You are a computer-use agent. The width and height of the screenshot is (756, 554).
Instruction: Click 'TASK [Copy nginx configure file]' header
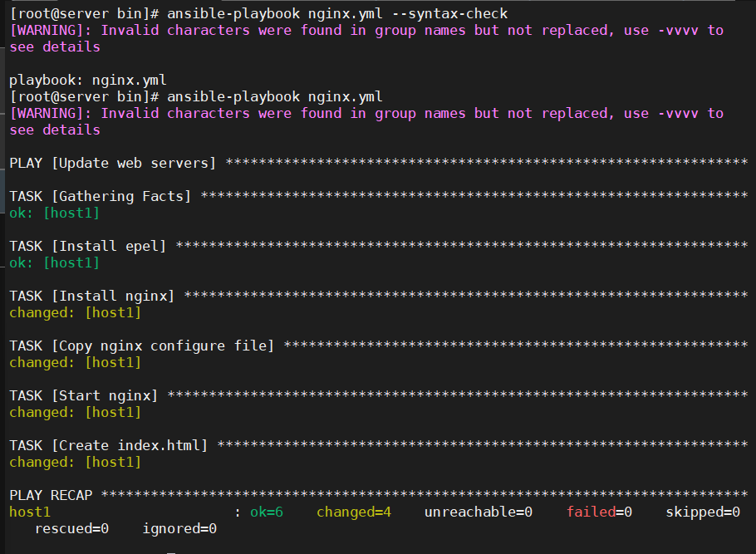pyautogui.click(x=142, y=346)
